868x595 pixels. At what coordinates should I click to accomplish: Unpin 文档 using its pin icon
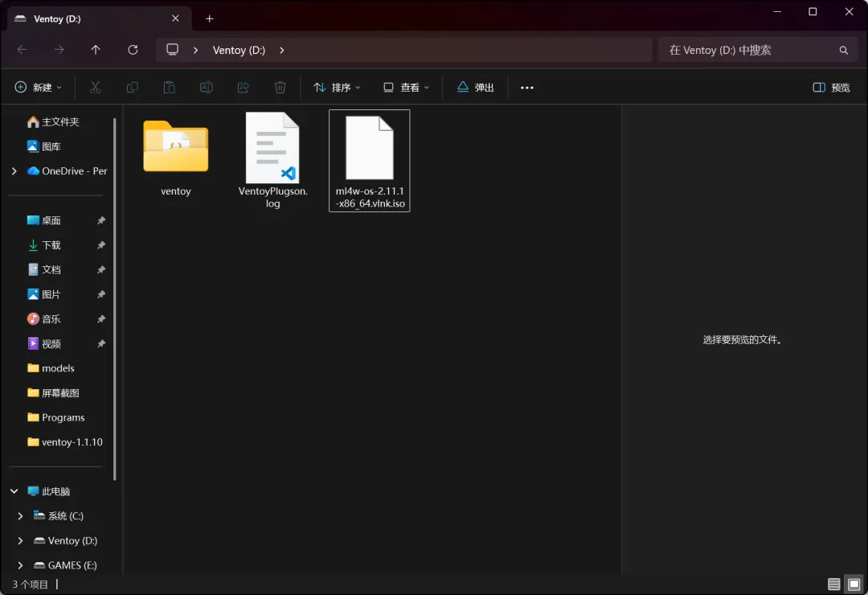100,270
